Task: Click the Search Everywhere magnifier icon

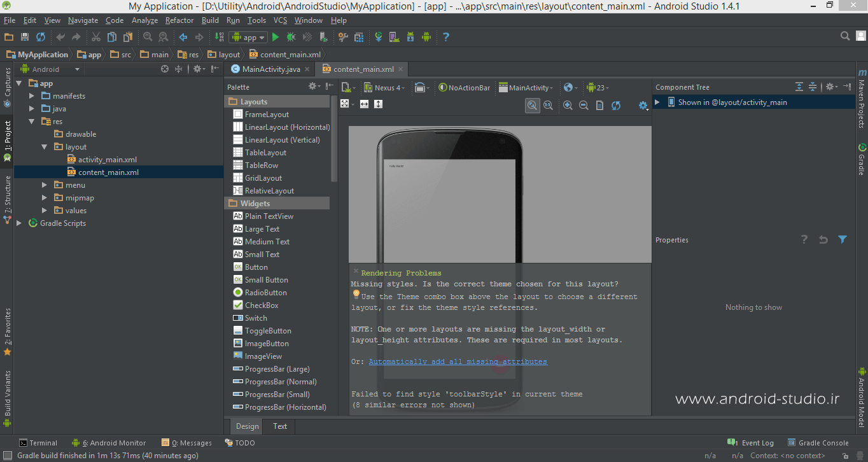Action: click(845, 36)
